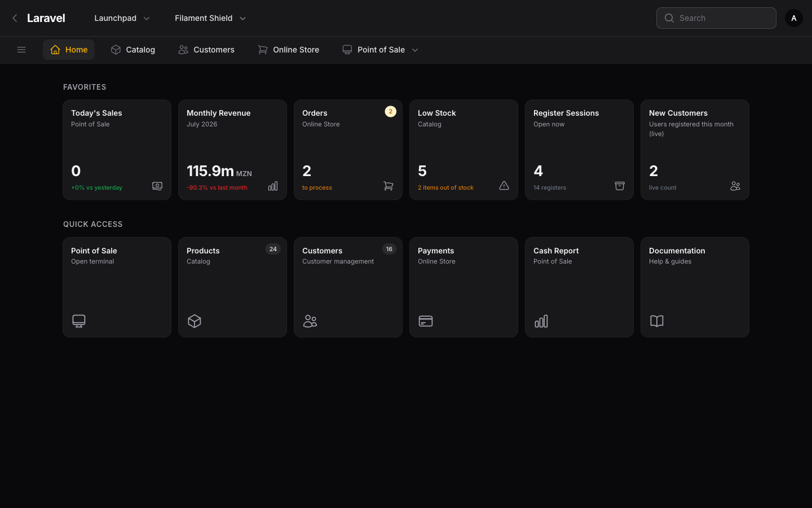Click the Catalog cube icon in navbar
This screenshot has height=508, width=812.
click(116, 50)
